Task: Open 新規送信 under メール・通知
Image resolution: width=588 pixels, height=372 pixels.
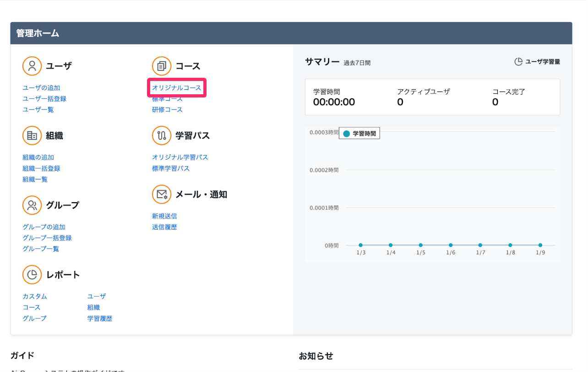Action: click(164, 216)
